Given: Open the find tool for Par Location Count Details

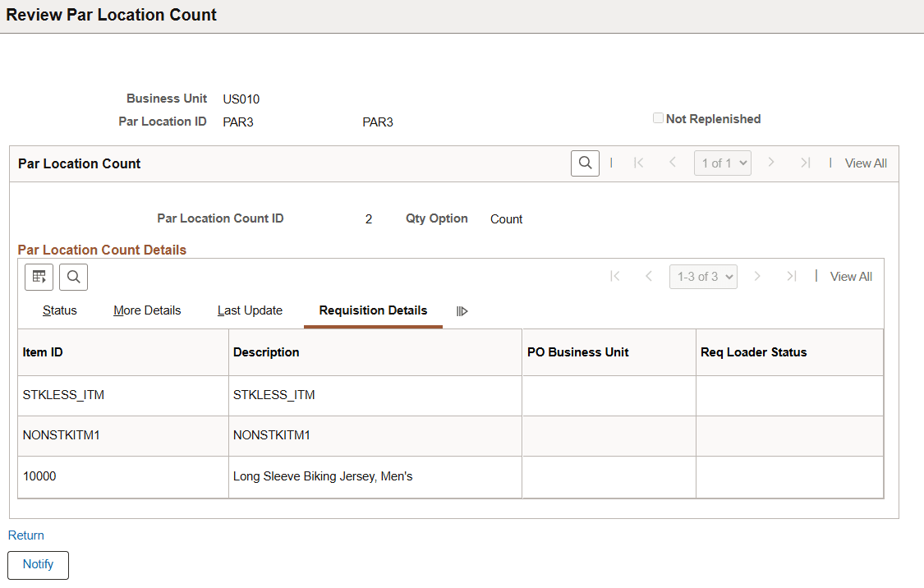Looking at the screenshot, I should 73,277.
